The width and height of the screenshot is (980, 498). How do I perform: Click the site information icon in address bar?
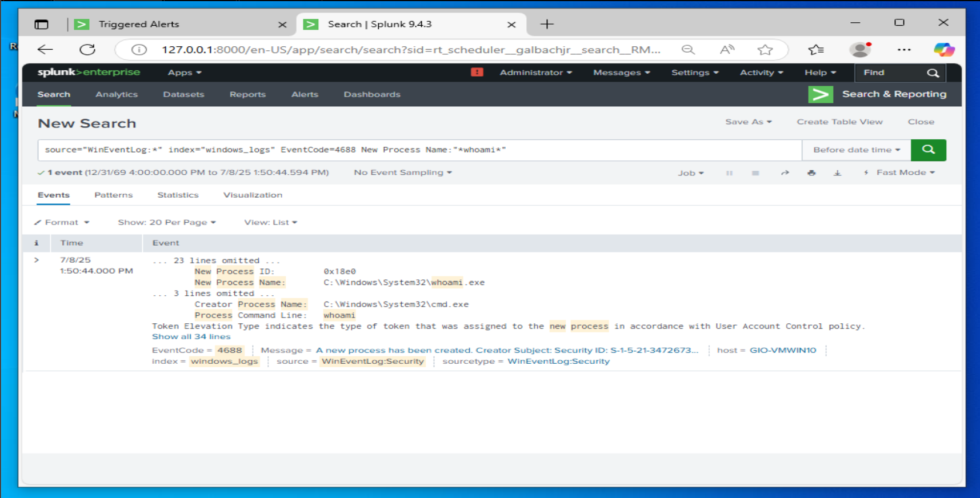click(x=139, y=50)
